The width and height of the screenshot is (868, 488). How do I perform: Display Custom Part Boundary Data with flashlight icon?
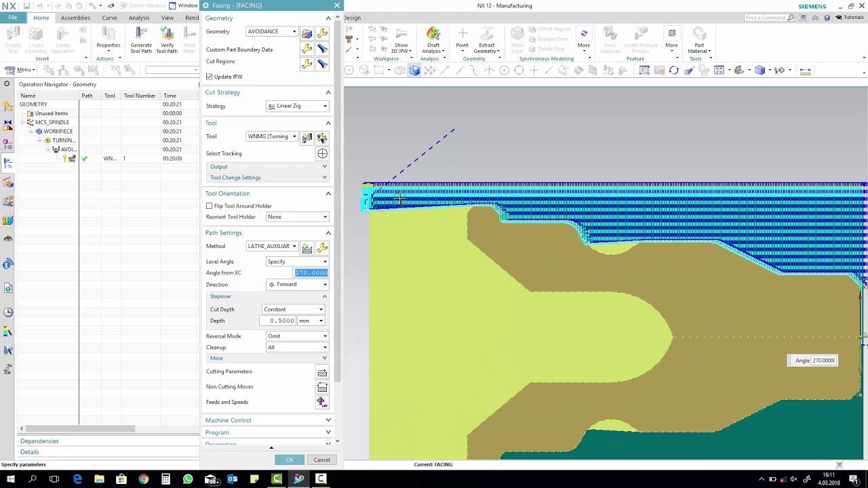click(x=322, y=49)
